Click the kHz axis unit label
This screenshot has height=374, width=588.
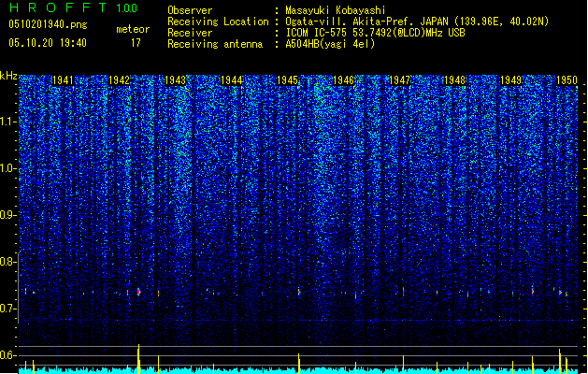click(x=8, y=76)
